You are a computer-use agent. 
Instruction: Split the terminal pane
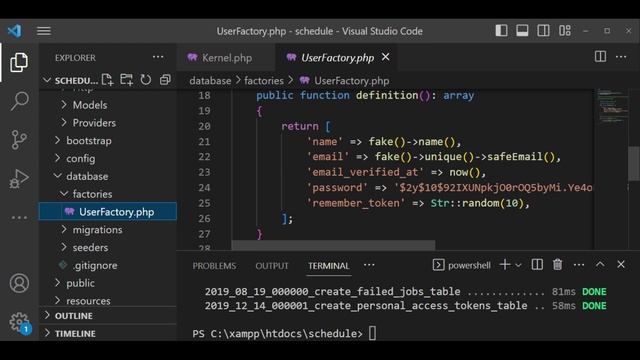[x=537, y=264]
